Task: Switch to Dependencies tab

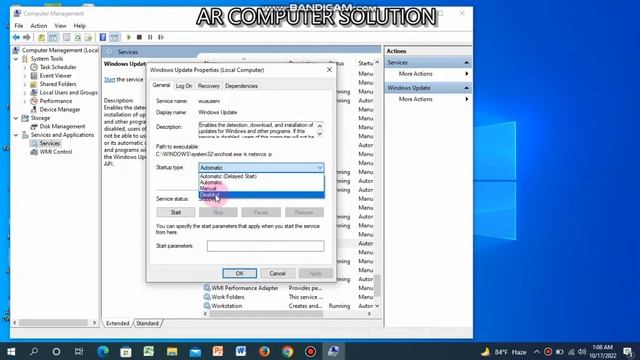Action: click(241, 86)
